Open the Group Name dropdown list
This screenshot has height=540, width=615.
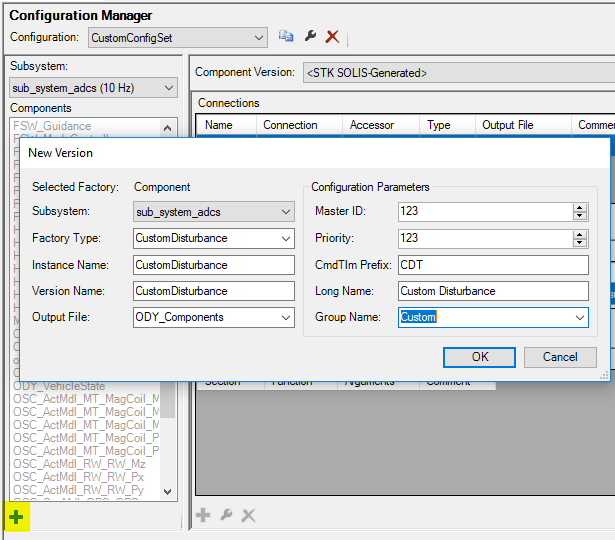[579, 317]
